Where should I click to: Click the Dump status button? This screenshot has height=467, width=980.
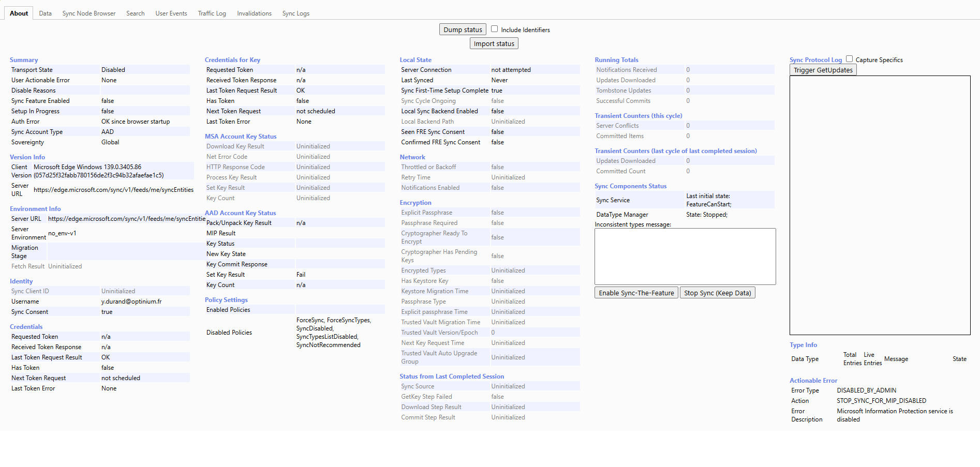pos(463,29)
